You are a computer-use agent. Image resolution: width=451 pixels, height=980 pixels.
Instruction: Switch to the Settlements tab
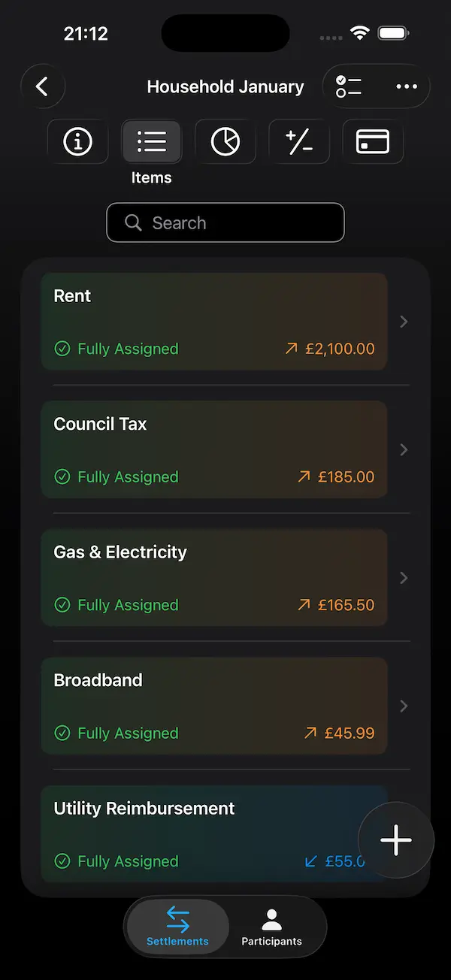[177, 926]
